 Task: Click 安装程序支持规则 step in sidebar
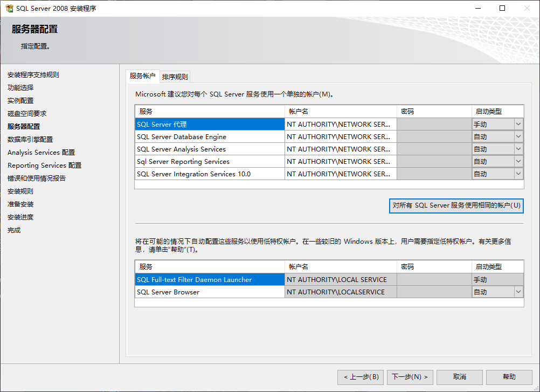[x=33, y=75]
